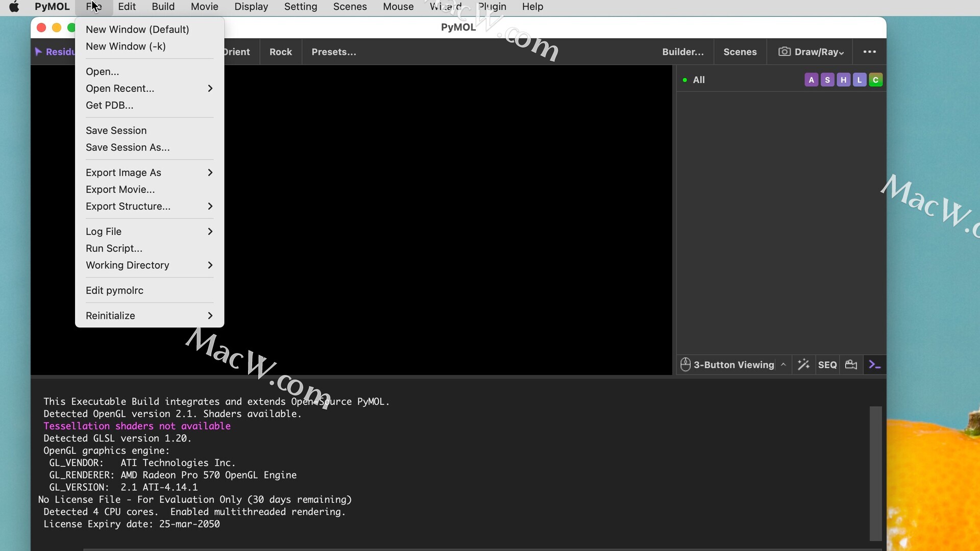
Task: Click 'Tessellation shaders not available' log line
Action: (x=137, y=426)
